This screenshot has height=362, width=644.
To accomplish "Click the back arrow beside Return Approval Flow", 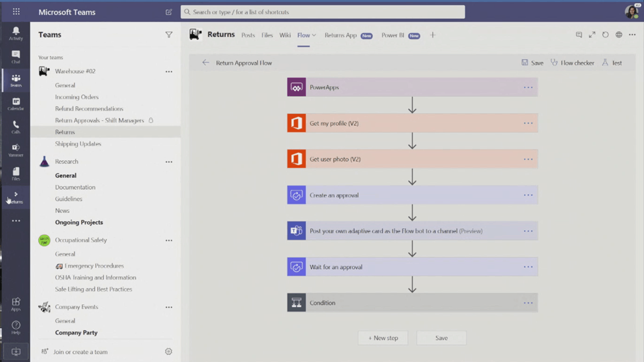I will click(205, 63).
